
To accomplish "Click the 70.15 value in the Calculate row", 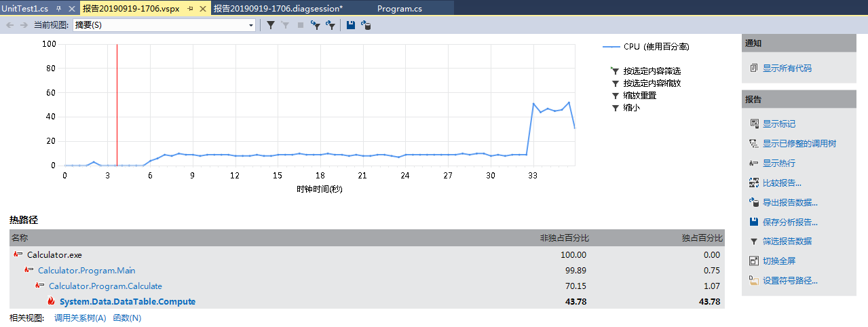I will 575,286.
